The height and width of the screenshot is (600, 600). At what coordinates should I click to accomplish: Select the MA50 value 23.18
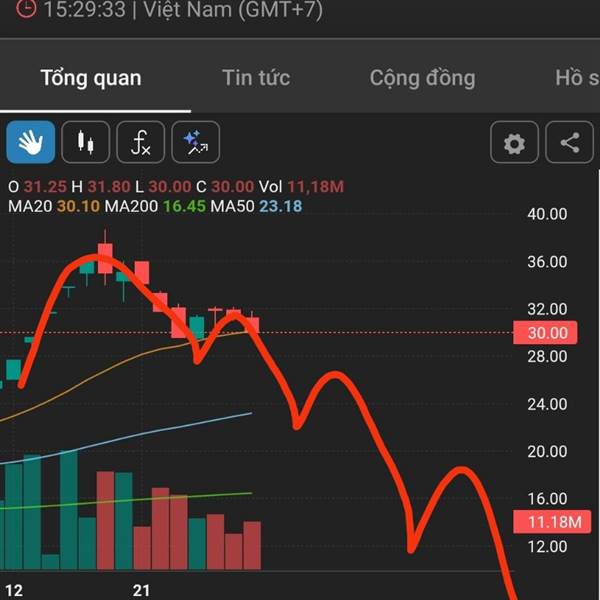(x=281, y=207)
